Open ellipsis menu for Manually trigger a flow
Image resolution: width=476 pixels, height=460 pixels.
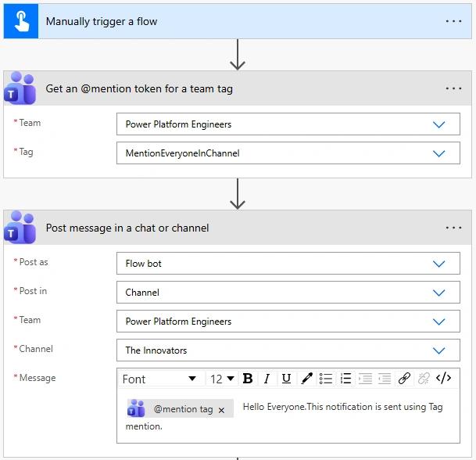(453, 21)
